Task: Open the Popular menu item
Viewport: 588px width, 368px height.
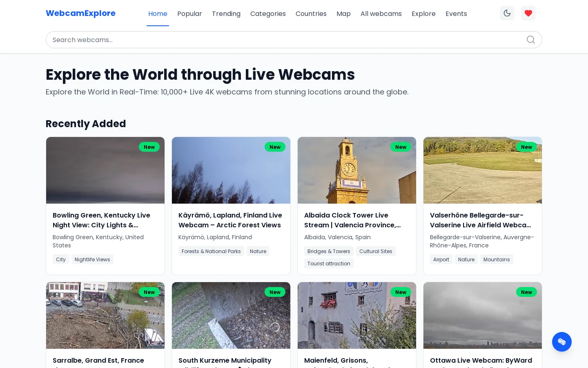Action: pyautogui.click(x=189, y=13)
